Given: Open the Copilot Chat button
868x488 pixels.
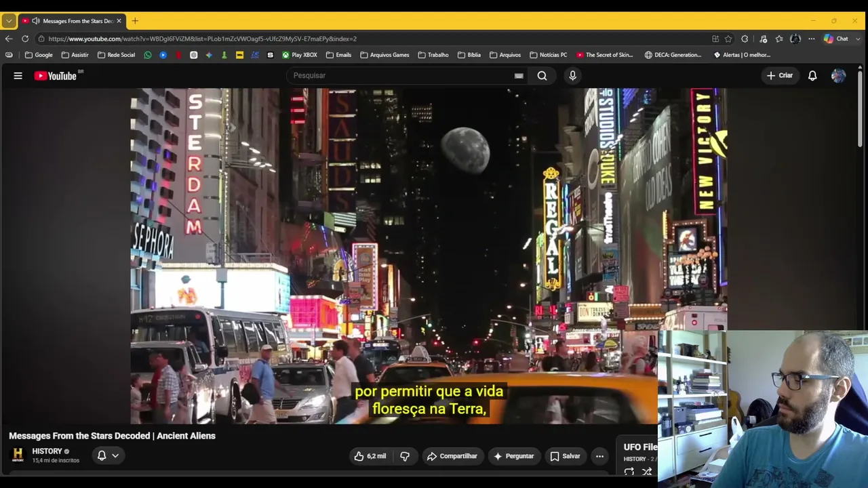Looking at the screenshot, I should [836, 39].
